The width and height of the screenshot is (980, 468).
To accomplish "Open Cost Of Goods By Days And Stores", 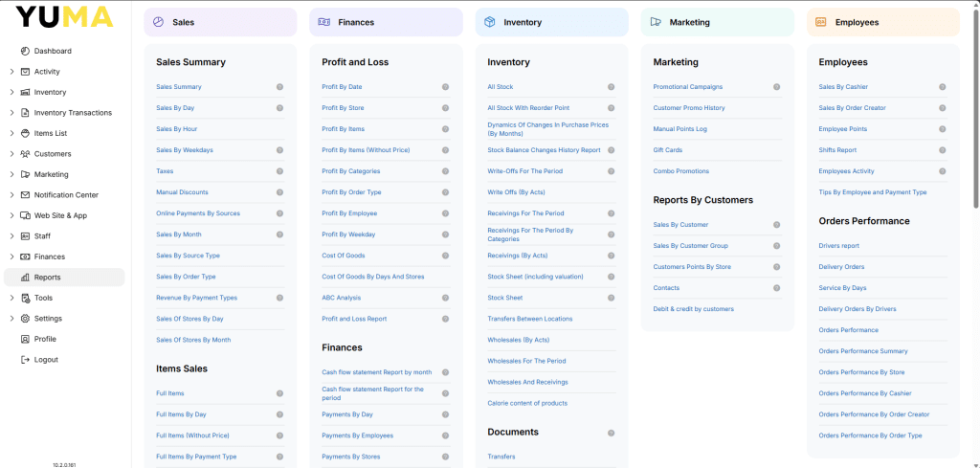I will coord(373,277).
